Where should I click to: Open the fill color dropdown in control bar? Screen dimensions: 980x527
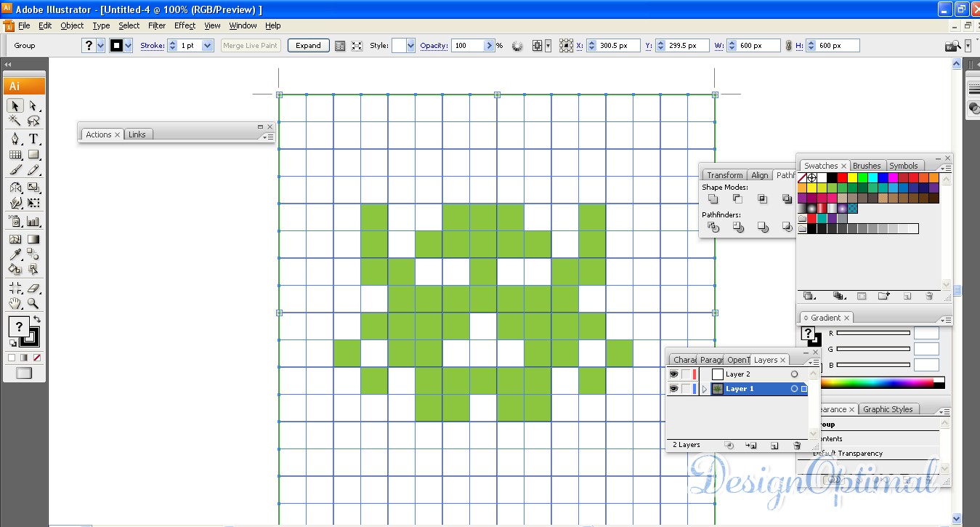point(100,45)
